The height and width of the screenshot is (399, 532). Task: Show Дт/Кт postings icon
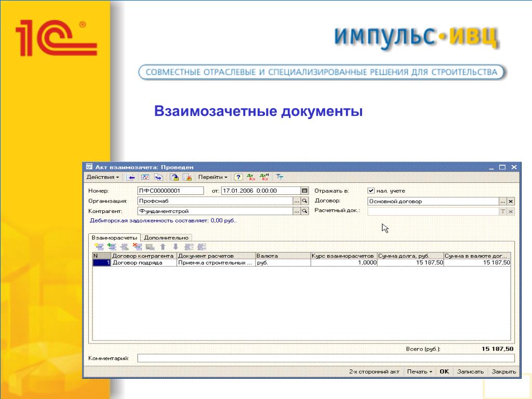coord(251,177)
